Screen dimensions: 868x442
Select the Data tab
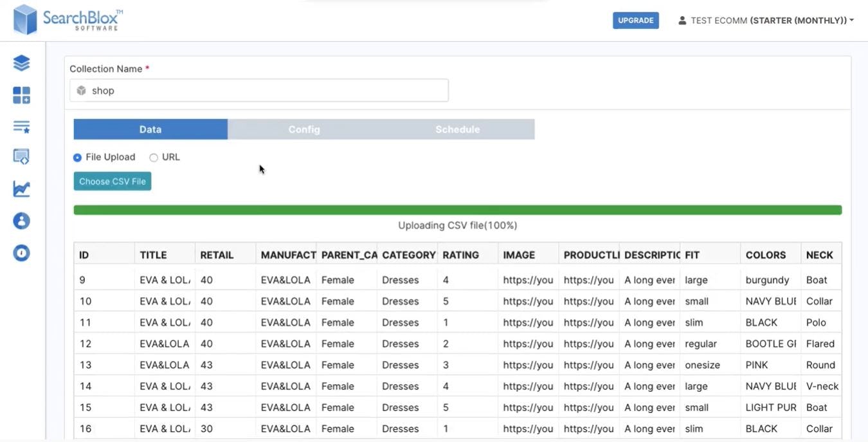[150, 129]
